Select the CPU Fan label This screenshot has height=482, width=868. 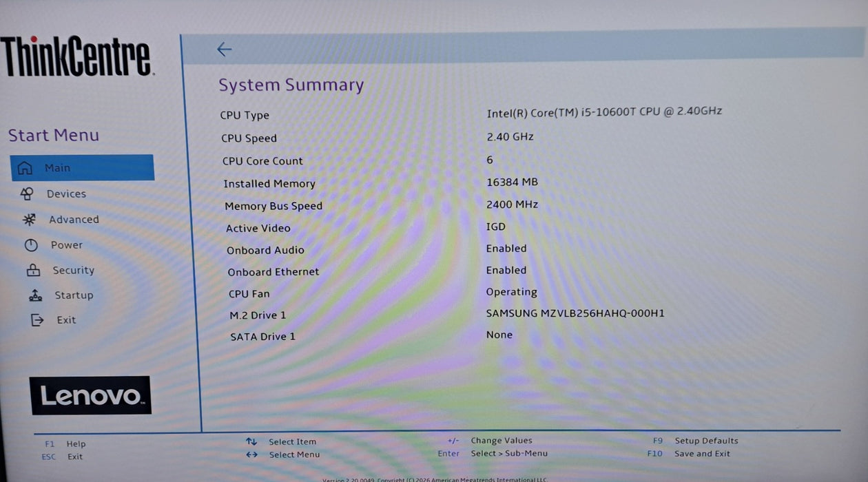tap(249, 294)
